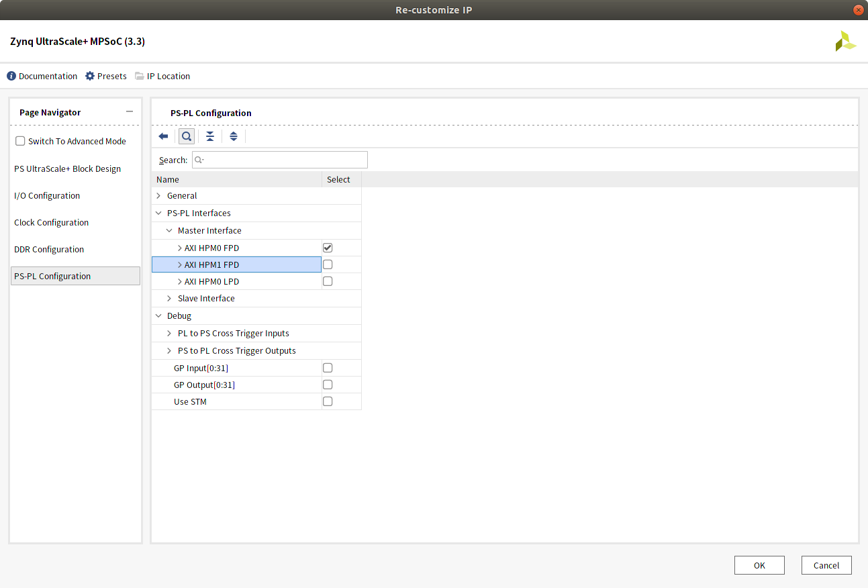Viewport: 868px width, 588px height.
Task: Expand the AXI HPM1 FPD node
Action: (179, 264)
